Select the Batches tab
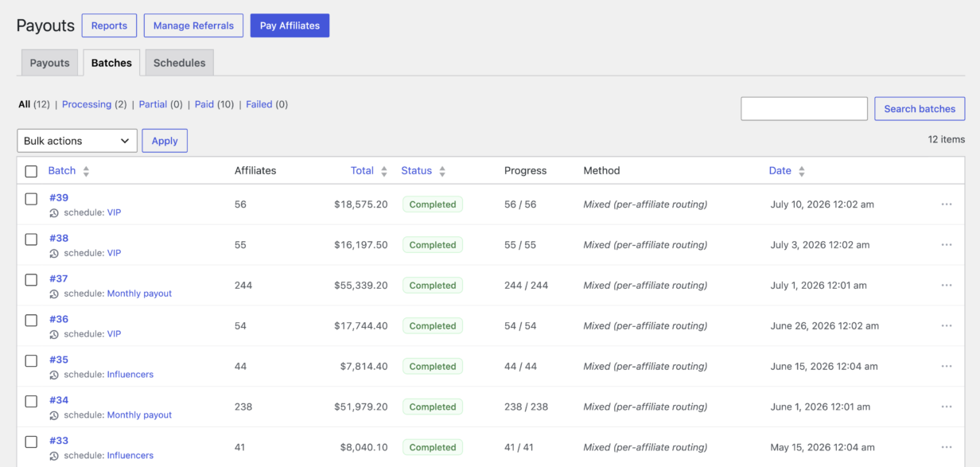Screen dimensions: 980x467 tap(111, 63)
